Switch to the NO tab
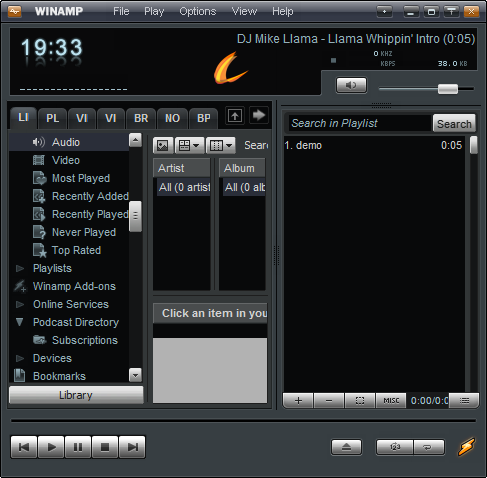 172,118
